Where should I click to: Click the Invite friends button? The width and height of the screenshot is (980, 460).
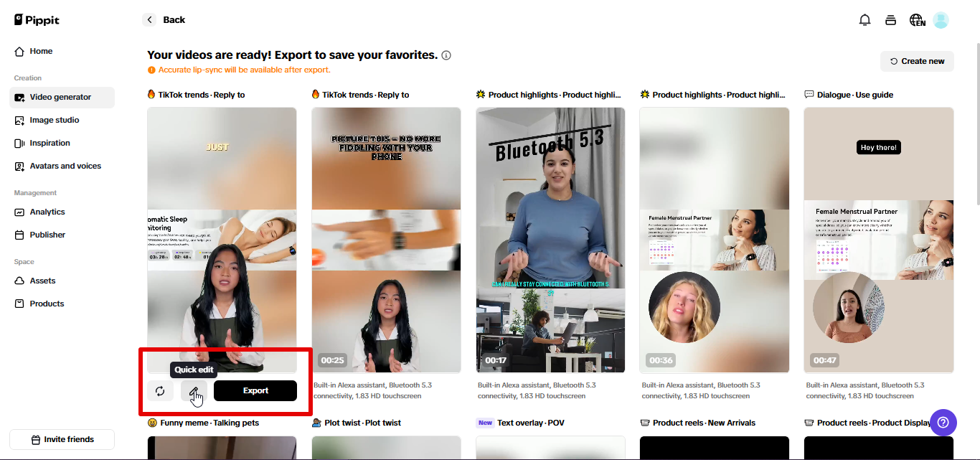pos(62,439)
